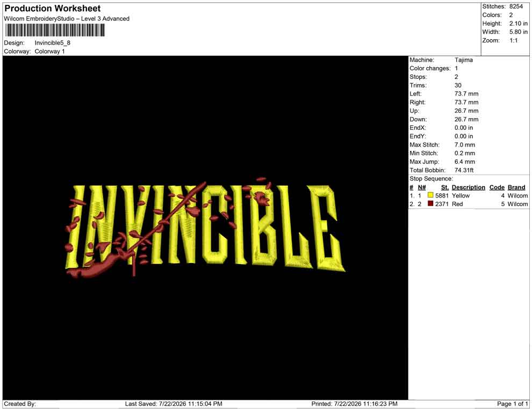Click the Yellow thread color swatch
Screen dimensions: 532x409
click(x=430, y=195)
